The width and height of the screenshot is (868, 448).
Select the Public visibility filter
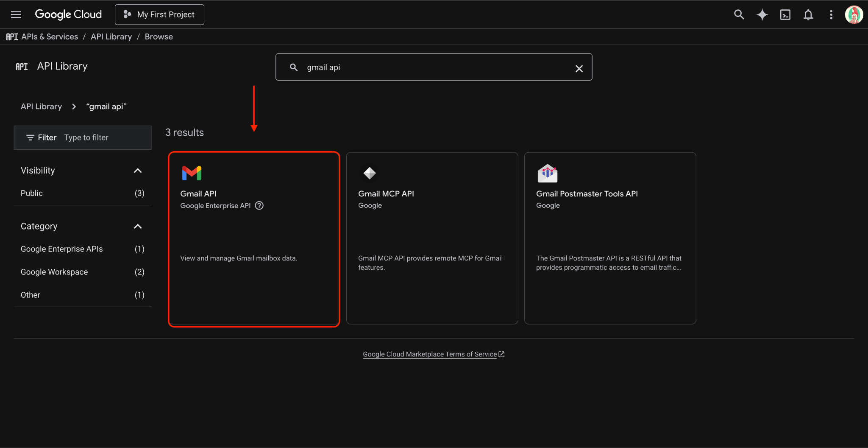point(83,193)
